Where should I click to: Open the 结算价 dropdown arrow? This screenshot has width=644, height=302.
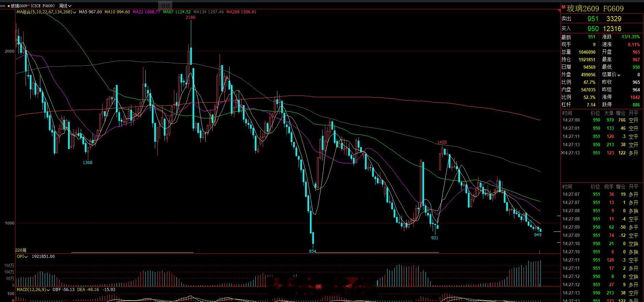(619, 75)
